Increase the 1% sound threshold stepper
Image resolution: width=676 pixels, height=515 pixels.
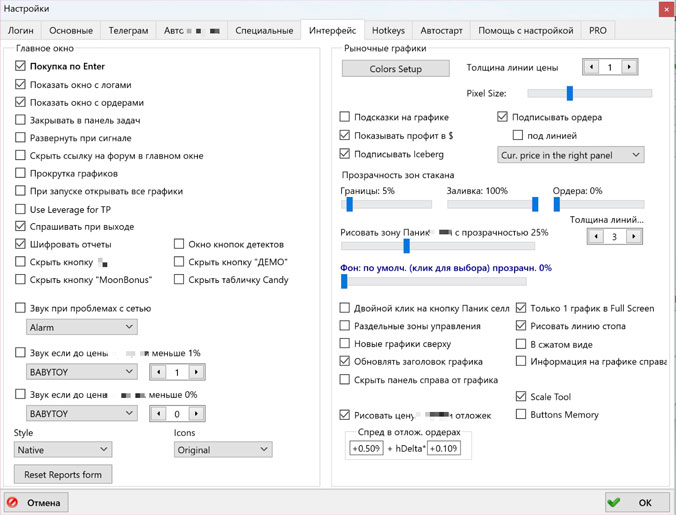[x=196, y=372]
